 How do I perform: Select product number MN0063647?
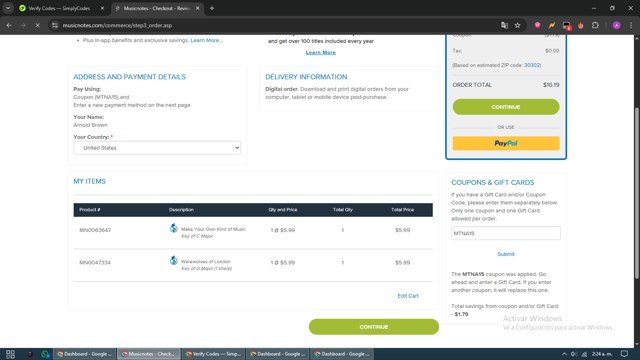[95, 230]
